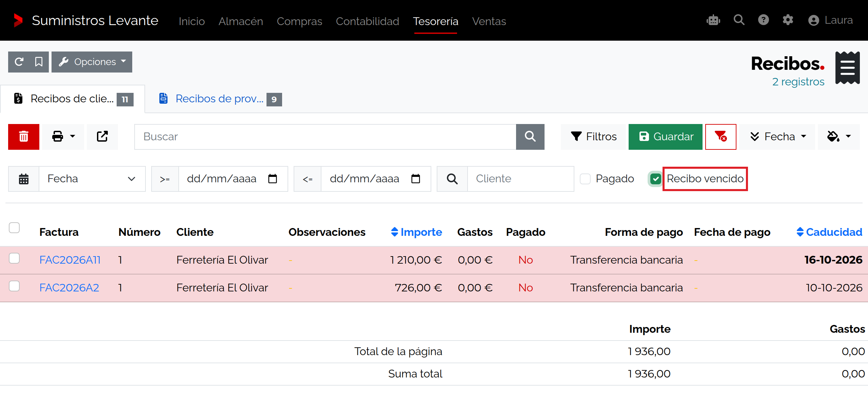This screenshot has height=410, width=868.
Task: Open the Contabilidad menu
Action: [x=367, y=21]
